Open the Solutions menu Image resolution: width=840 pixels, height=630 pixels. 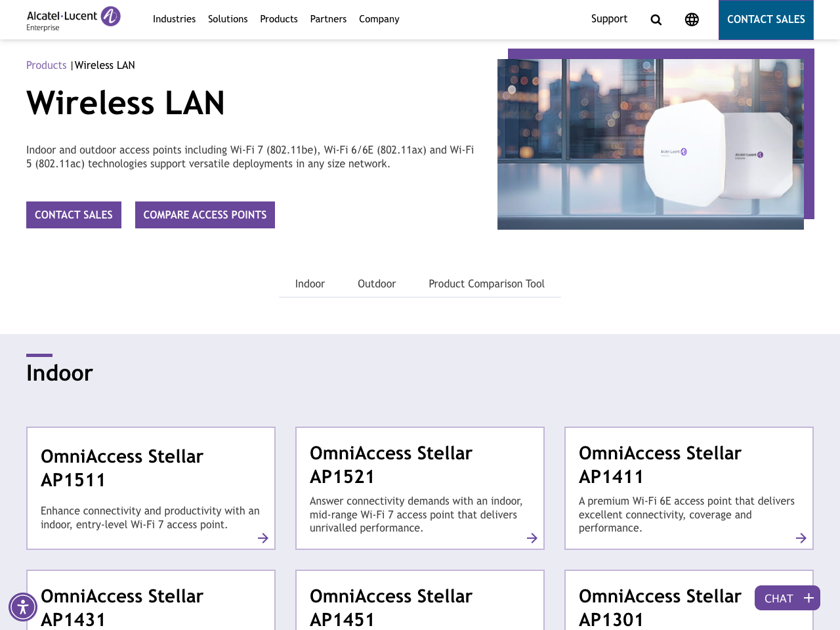(228, 19)
